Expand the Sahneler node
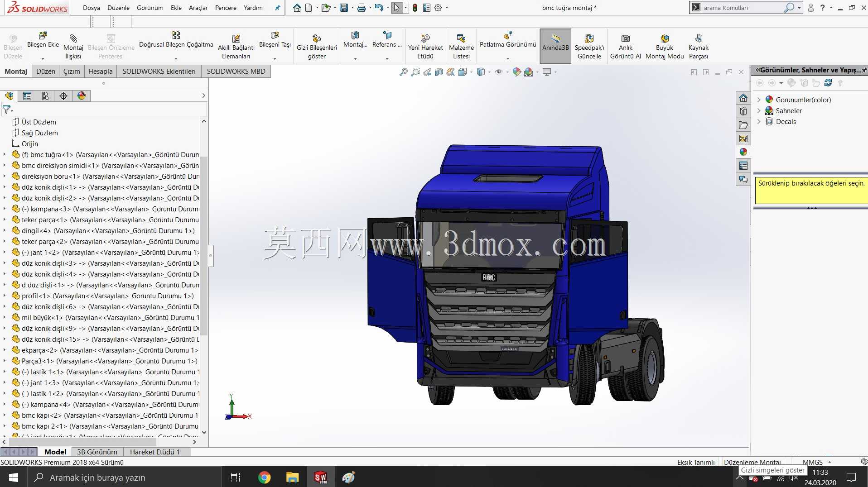The width and height of the screenshot is (868, 487). point(759,111)
